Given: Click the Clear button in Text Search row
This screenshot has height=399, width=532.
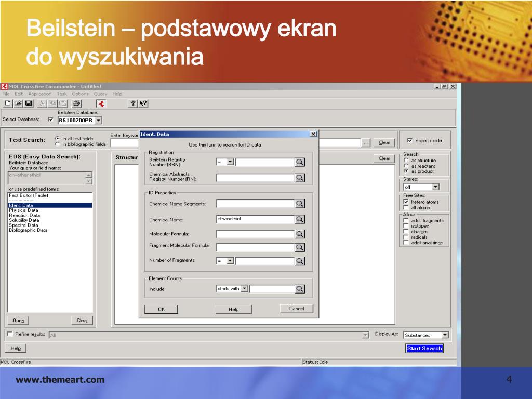Looking at the screenshot, I should click(x=384, y=142).
